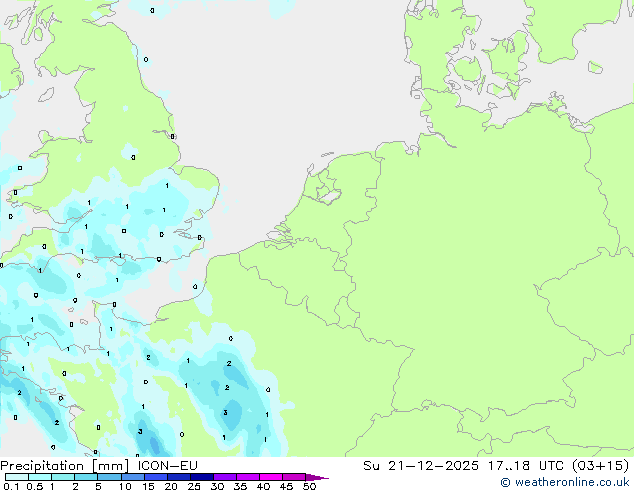Viewport: 634px width, 490px height.
Task: Click the '17..18 UTC' time label
Action: pos(526,466)
